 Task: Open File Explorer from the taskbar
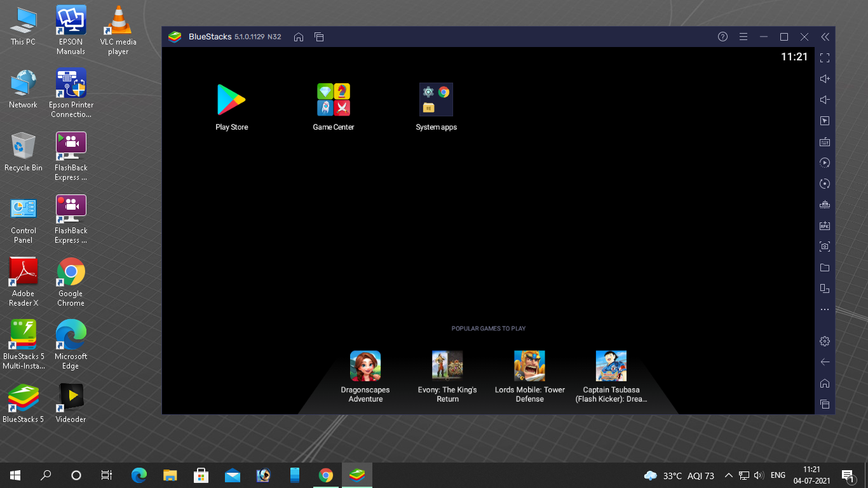click(x=170, y=475)
